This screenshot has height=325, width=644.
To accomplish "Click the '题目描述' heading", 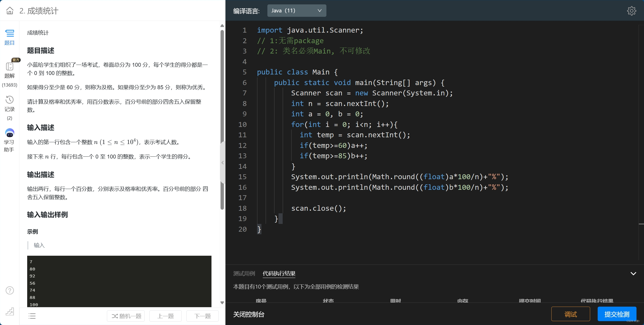I will click(x=41, y=50).
